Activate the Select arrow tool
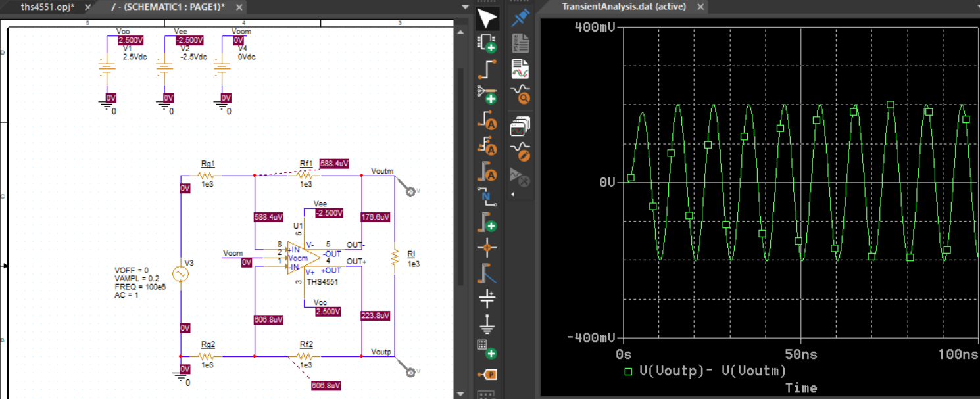Image resolution: width=980 pixels, height=399 pixels. [x=487, y=19]
